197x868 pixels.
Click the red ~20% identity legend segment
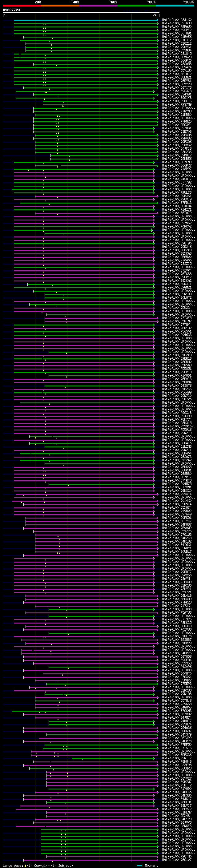(22, 6)
